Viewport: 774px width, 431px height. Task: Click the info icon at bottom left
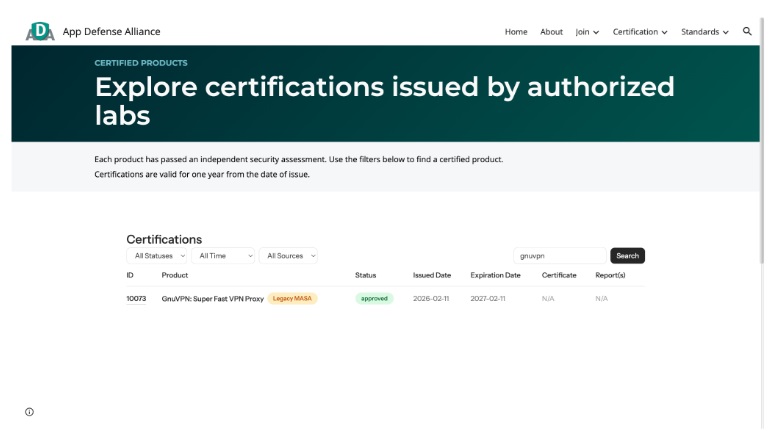(30, 412)
